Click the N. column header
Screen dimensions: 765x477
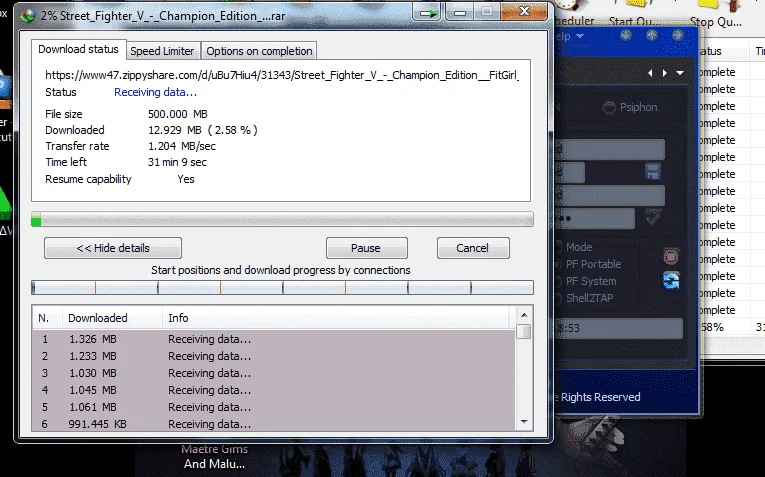click(47, 318)
